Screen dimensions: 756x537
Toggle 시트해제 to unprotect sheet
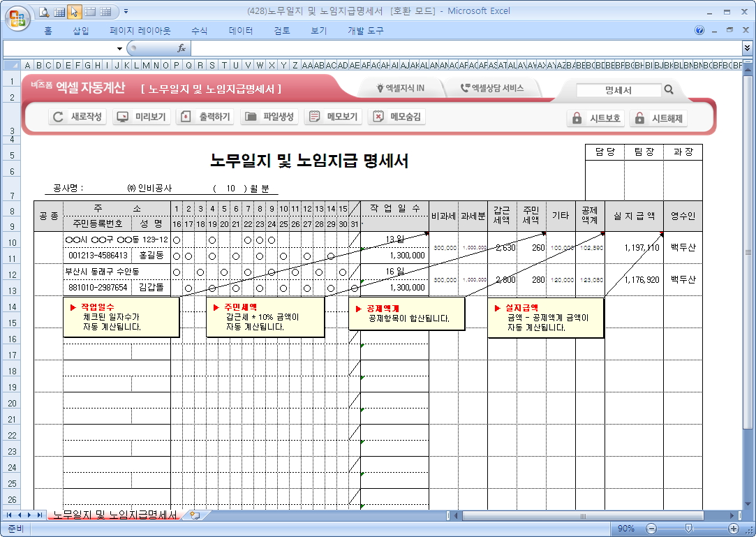point(658,118)
